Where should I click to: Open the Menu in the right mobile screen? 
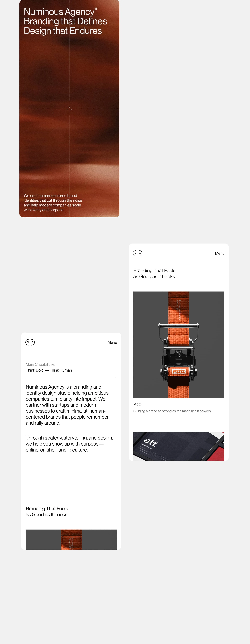220,253
